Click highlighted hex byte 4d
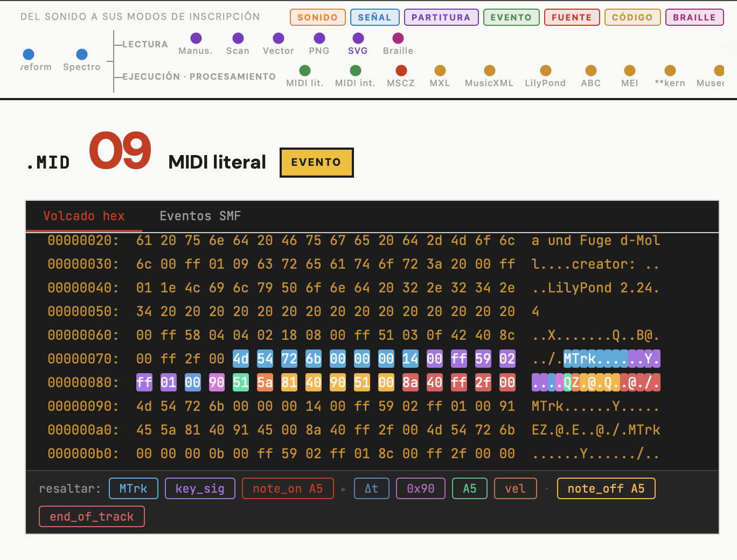 tap(241, 359)
